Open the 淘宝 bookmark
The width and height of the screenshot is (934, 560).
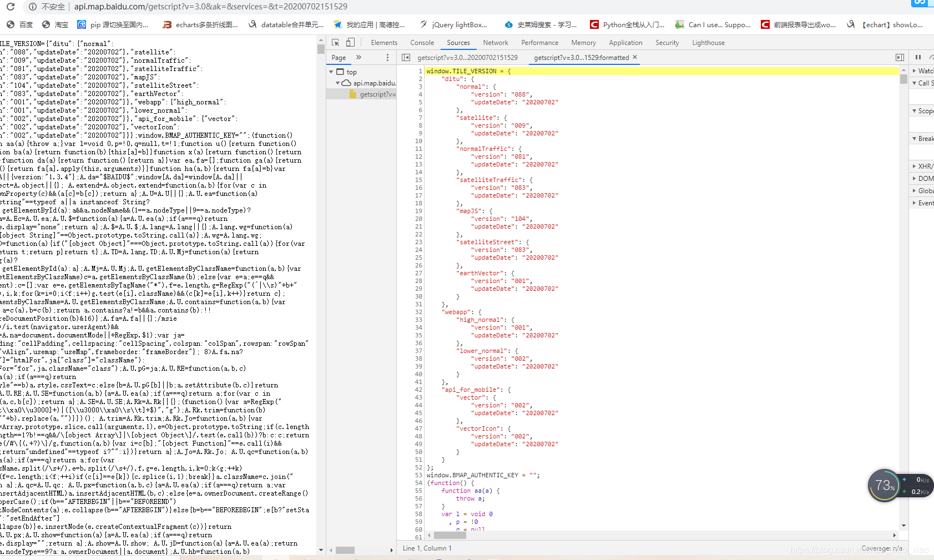[55, 24]
